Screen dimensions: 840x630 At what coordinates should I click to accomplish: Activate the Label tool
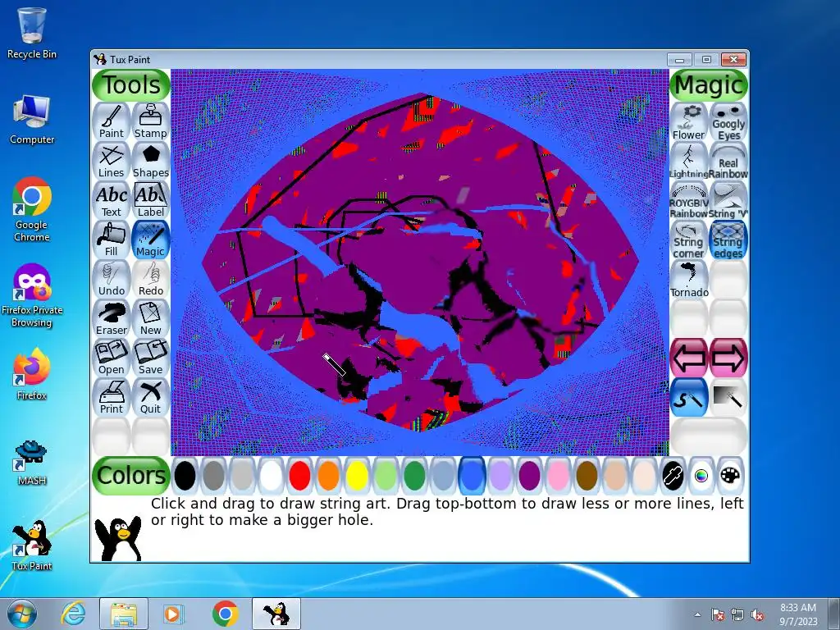(151, 200)
